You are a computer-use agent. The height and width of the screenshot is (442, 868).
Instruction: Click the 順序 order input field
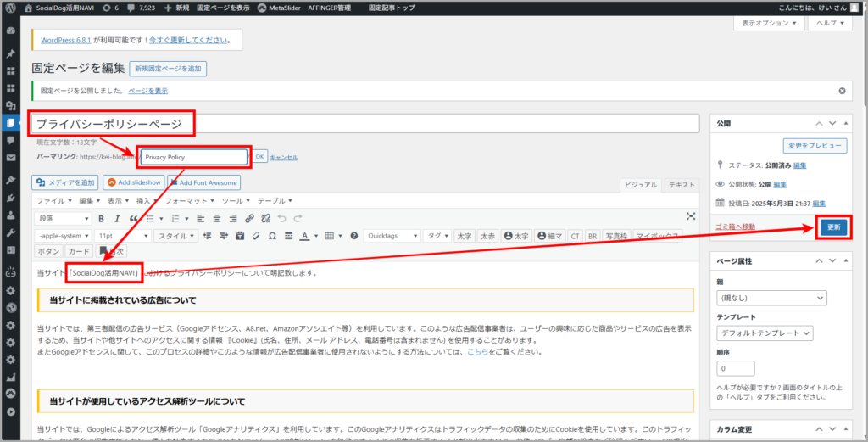click(735, 368)
